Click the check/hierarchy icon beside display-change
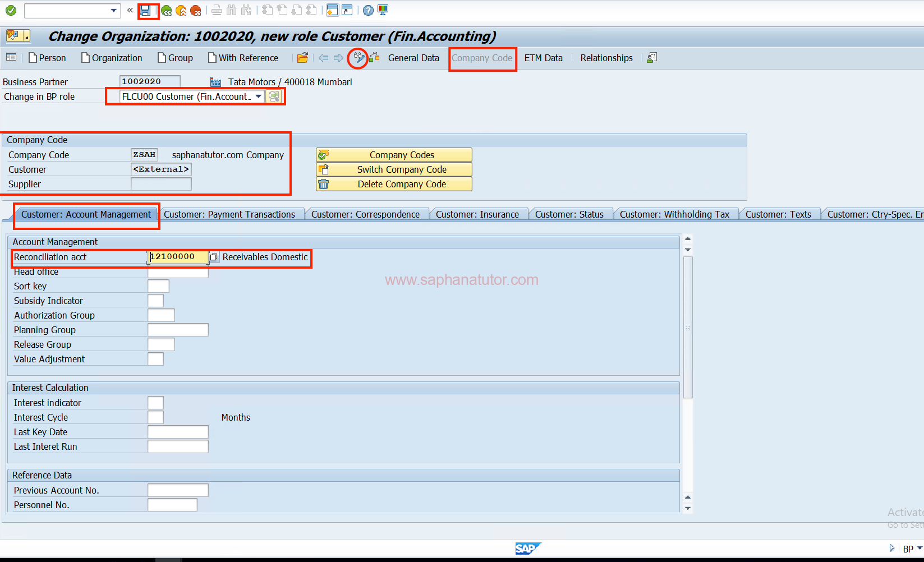Viewport: 924px width, 562px height. (x=374, y=58)
